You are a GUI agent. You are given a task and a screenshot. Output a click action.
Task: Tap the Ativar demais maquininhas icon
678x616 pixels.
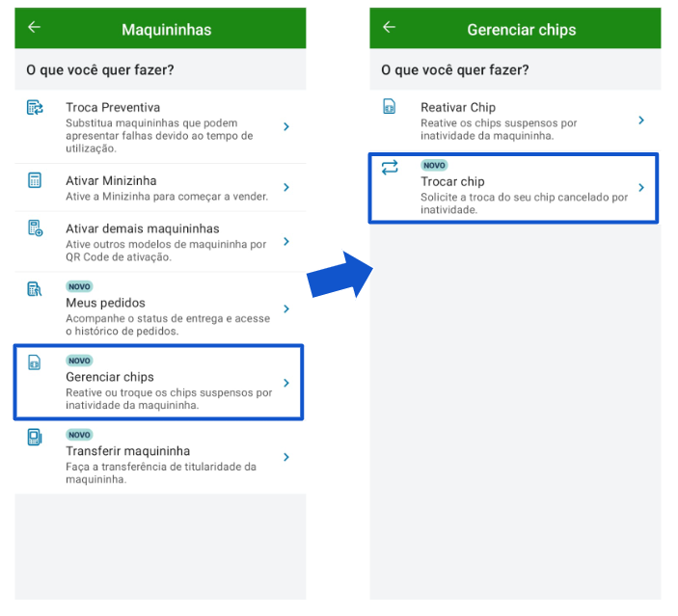pyautogui.click(x=35, y=228)
